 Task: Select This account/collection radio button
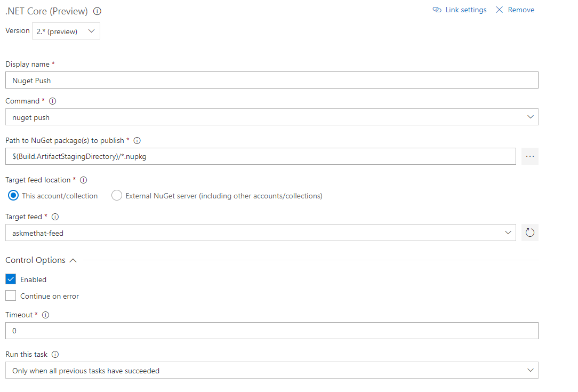point(14,196)
